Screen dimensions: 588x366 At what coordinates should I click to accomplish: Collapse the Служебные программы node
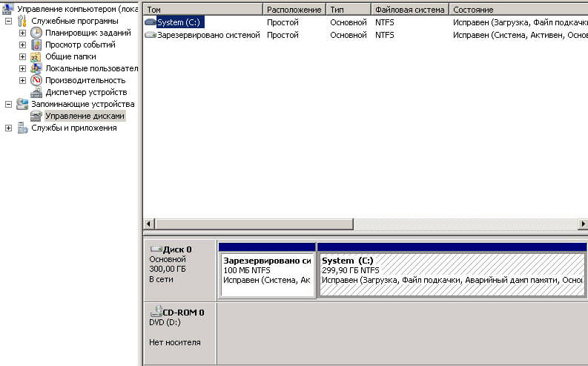(8, 21)
